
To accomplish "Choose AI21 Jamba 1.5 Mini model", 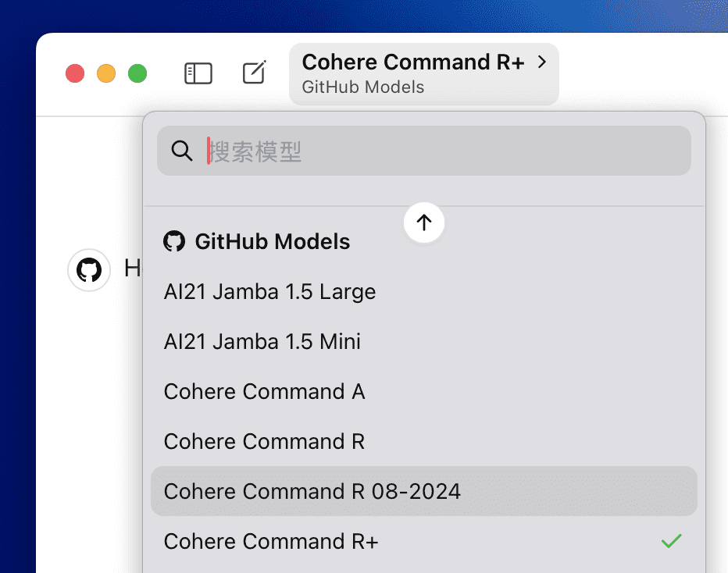I will coord(424,342).
